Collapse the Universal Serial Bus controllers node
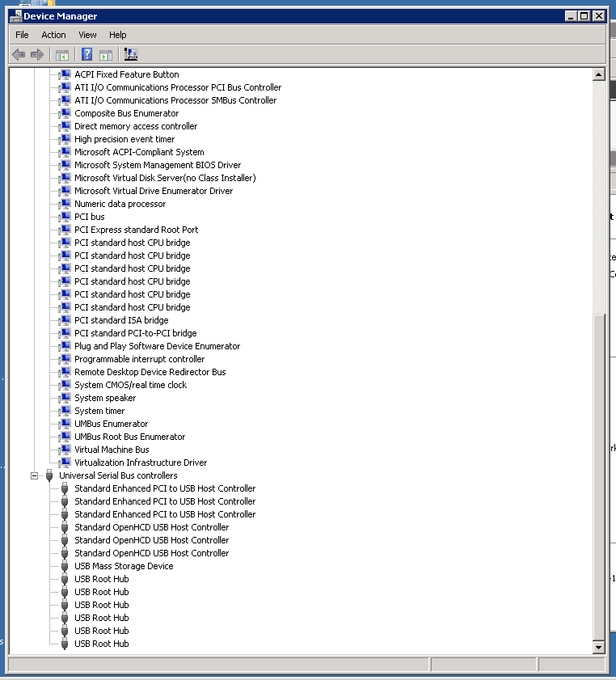Screen dimensions: 616x680 coord(34,475)
